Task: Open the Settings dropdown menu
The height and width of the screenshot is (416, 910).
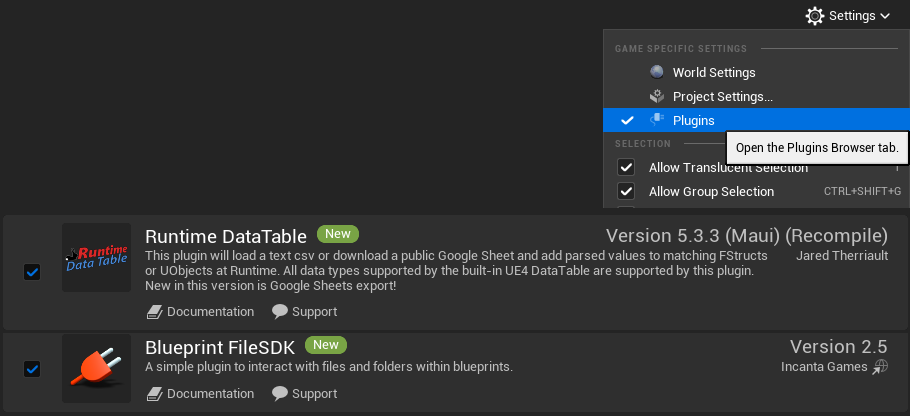Action: (x=848, y=16)
